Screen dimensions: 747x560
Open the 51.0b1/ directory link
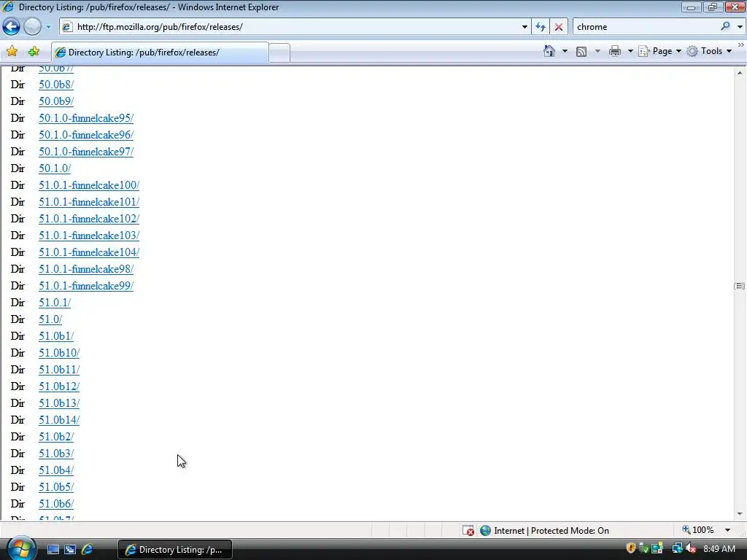click(x=56, y=336)
